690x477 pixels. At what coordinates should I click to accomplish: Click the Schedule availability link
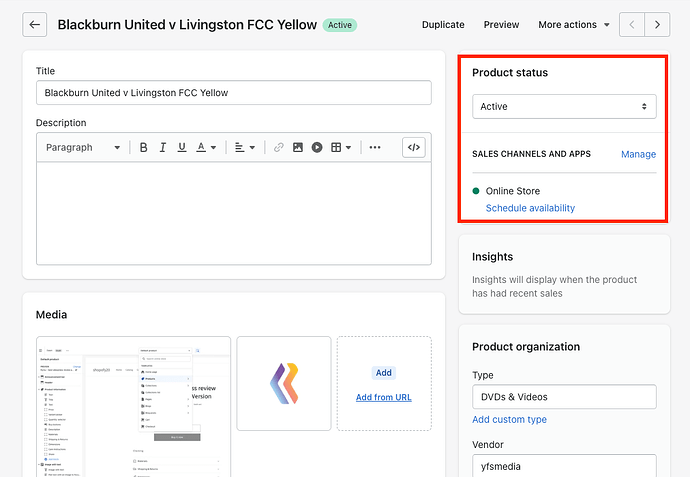(530, 208)
